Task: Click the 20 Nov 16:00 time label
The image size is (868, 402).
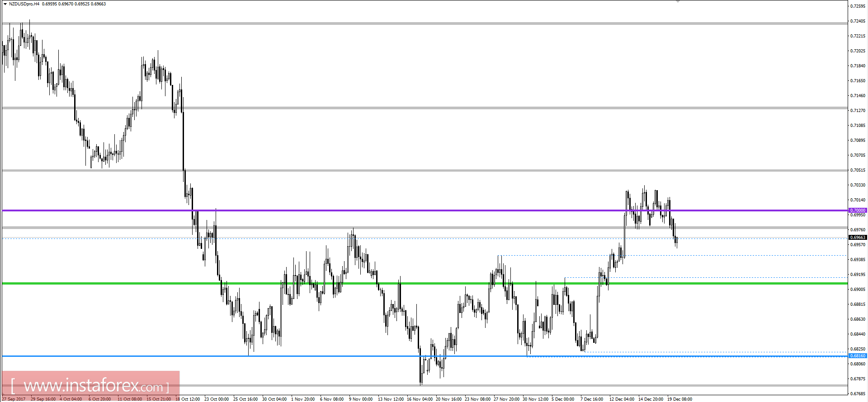Action: (449, 399)
